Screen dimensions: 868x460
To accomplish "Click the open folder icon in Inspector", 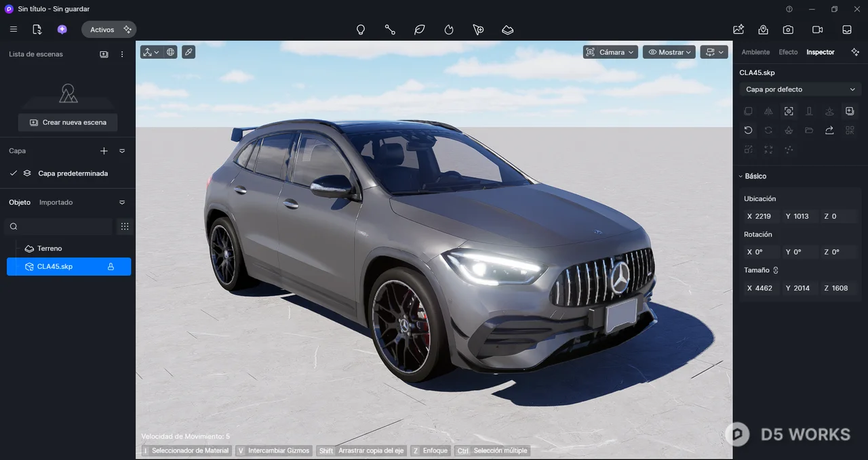I will pyautogui.click(x=809, y=130).
